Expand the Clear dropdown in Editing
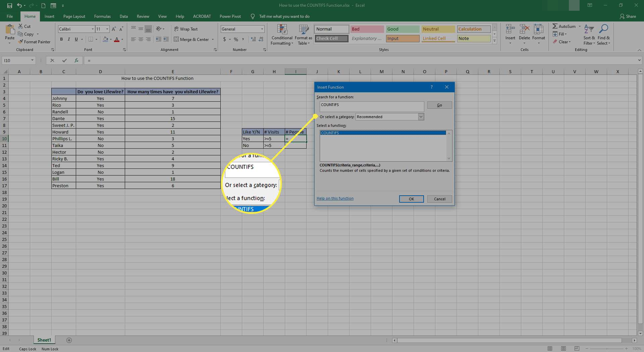The width and height of the screenshot is (644, 352). 570,42
